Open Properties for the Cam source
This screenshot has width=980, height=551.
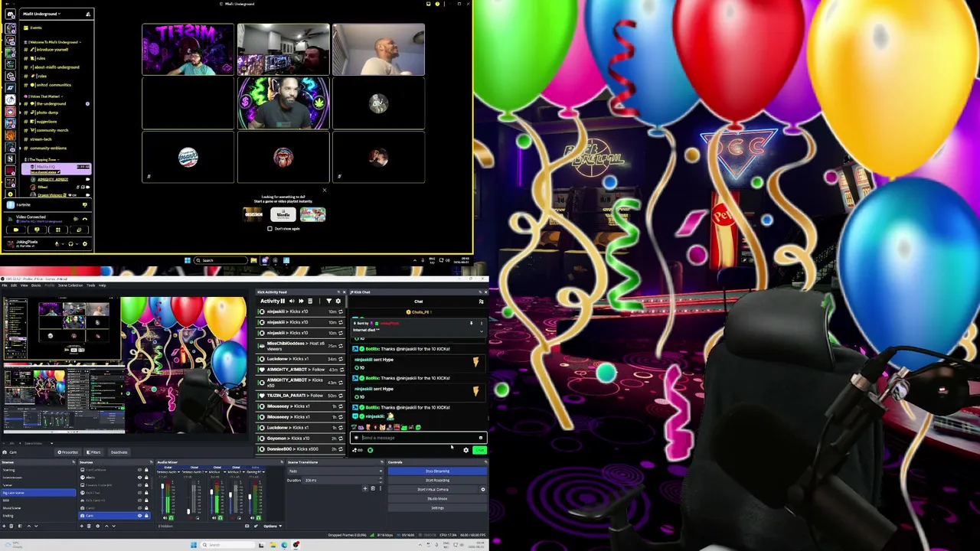point(68,452)
